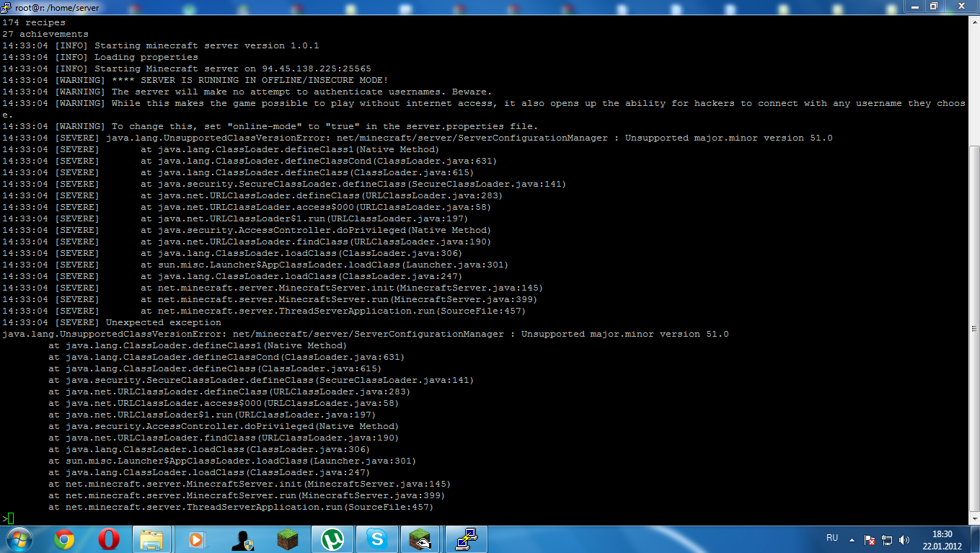Click [SEVERE] line with MinecraftServer.init

(273, 288)
